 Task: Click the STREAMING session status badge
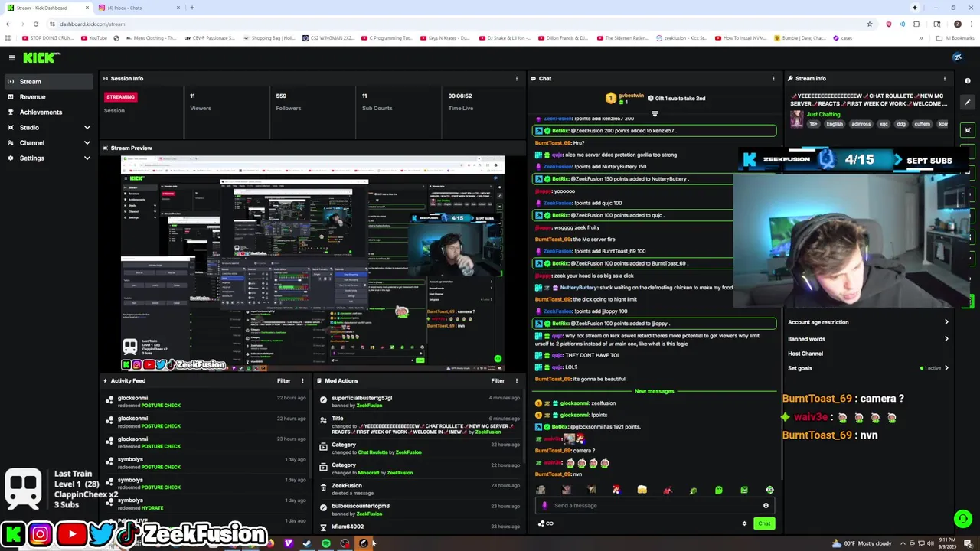point(120,97)
